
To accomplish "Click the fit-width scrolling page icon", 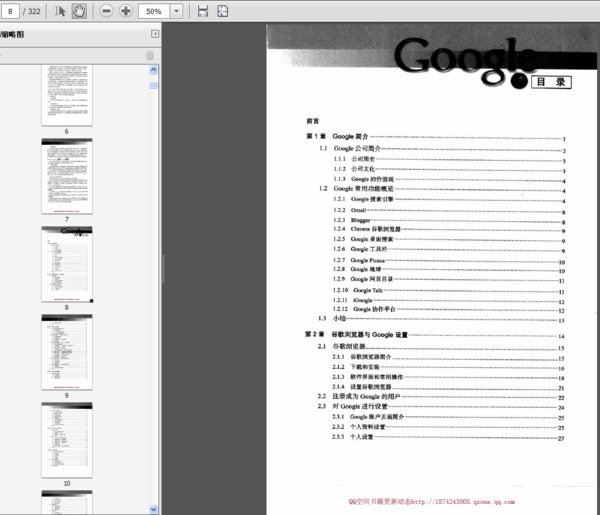I will (x=203, y=11).
